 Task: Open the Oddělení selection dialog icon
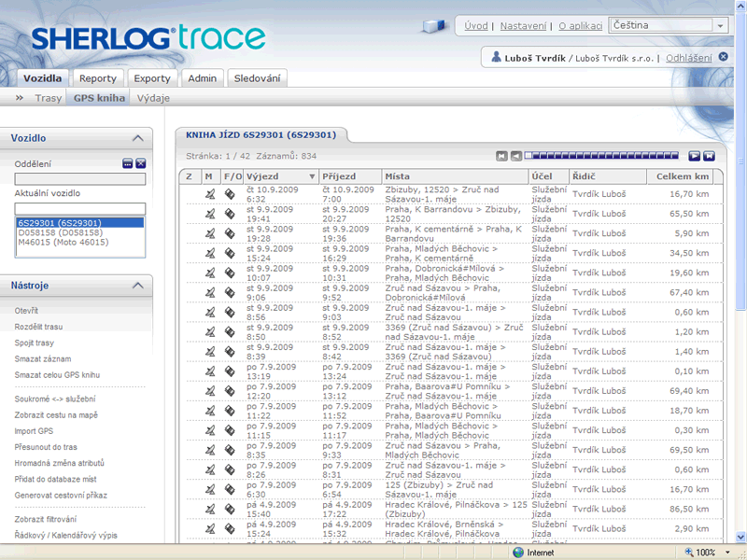pos(128,163)
